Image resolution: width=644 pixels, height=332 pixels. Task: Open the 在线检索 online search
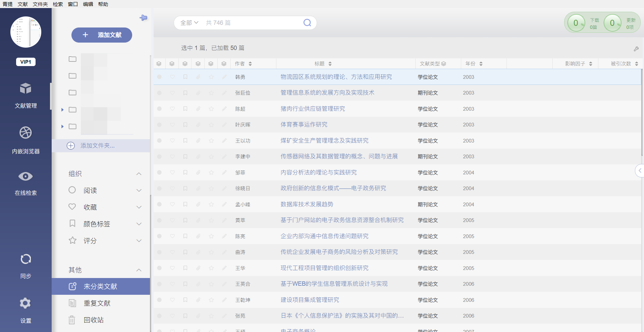point(25,183)
